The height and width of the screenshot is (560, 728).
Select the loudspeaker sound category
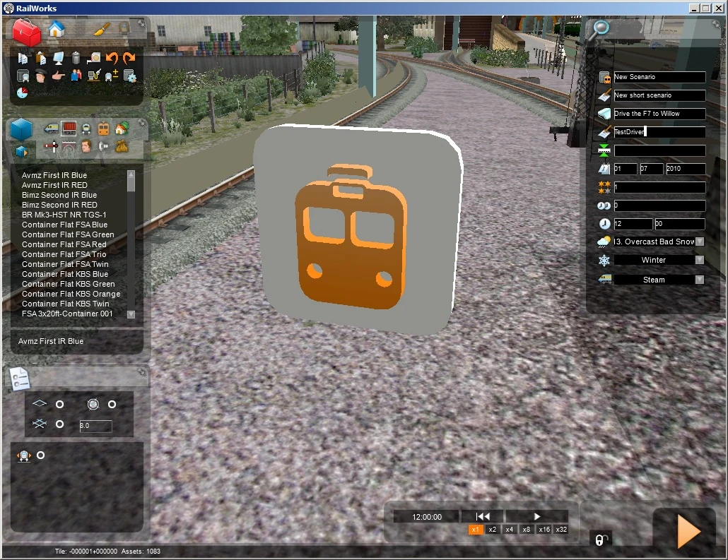point(103,147)
